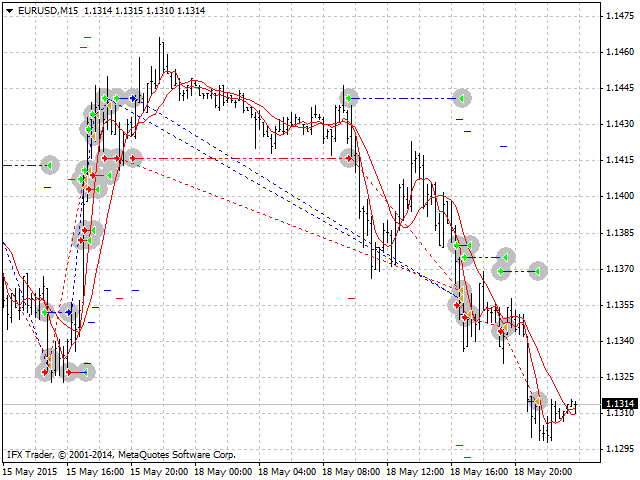The height and width of the screenshot is (480, 640).
Task: Click the green triangle ending the short blue line at 1.1375
Action: coord(505,258)
